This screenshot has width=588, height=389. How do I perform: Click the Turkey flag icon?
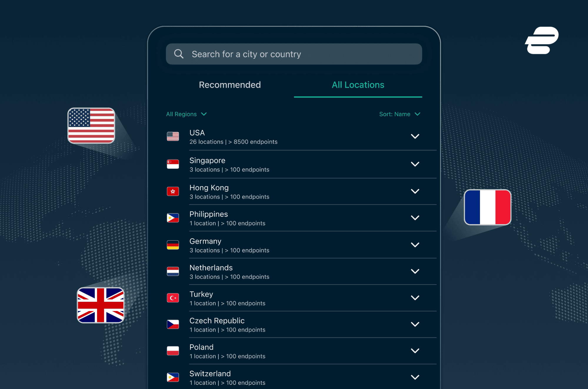tap(173, 298)
